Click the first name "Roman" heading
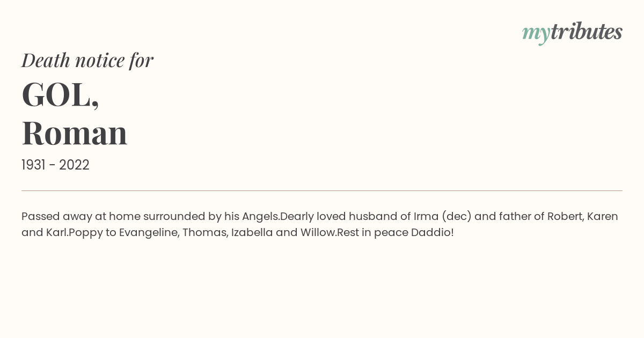This screenshot has height=338, width=644. point(75,133)
